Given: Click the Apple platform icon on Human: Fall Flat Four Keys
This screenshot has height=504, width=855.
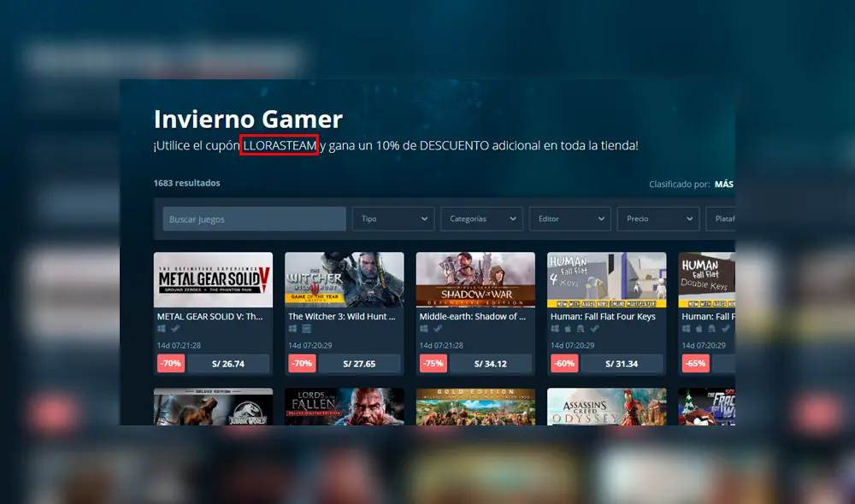Looking at the screenshot, I should pyautogui.click(x=567, y=331).
